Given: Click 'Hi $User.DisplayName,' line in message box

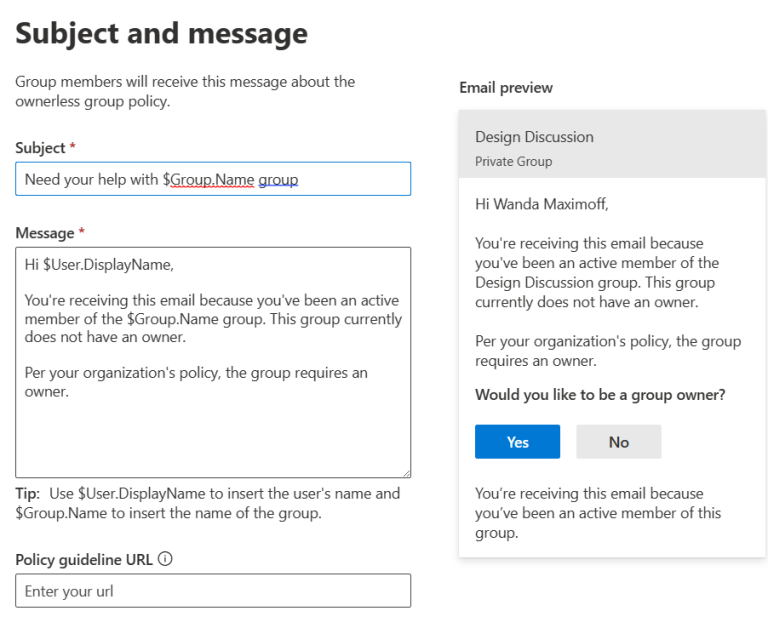Looking at the screenshot, I should click(99, 265).
